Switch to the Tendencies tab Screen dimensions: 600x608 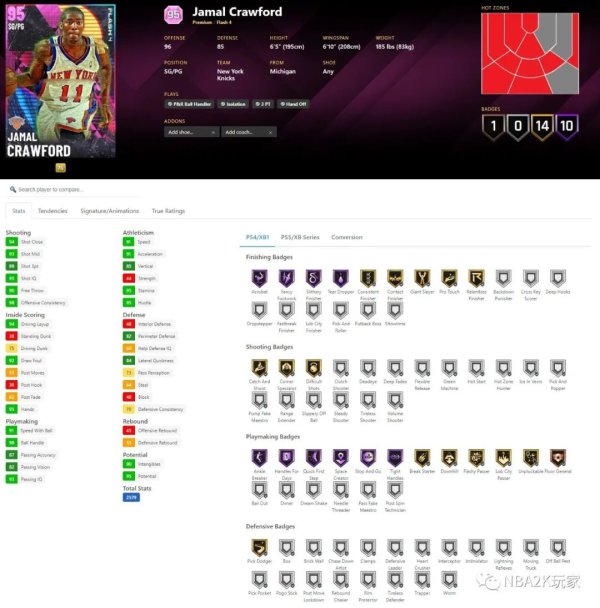click(53, 211)
